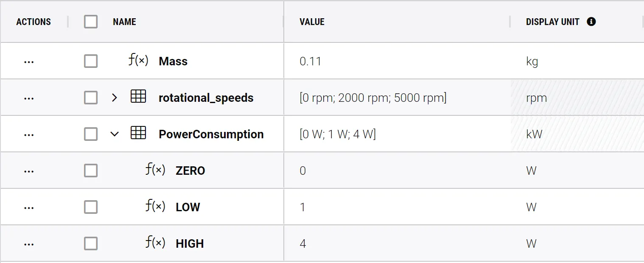Screen dimensions: 644x263
Task: Collapse the PowerConsumption row
Action: 114,134
